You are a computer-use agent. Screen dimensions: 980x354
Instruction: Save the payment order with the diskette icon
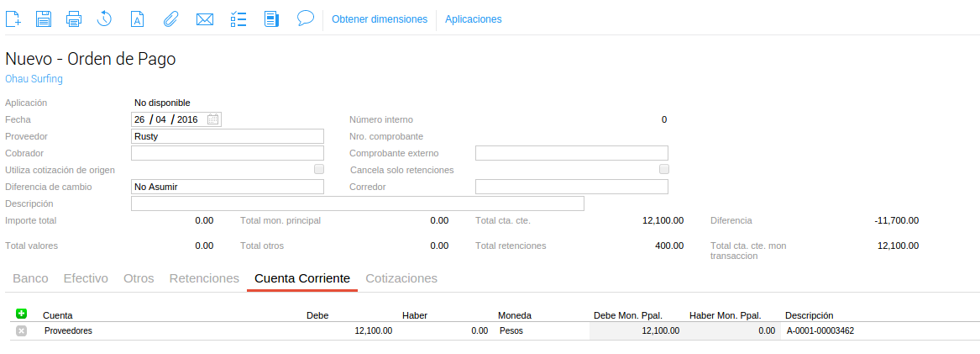[x=44, y=18]
